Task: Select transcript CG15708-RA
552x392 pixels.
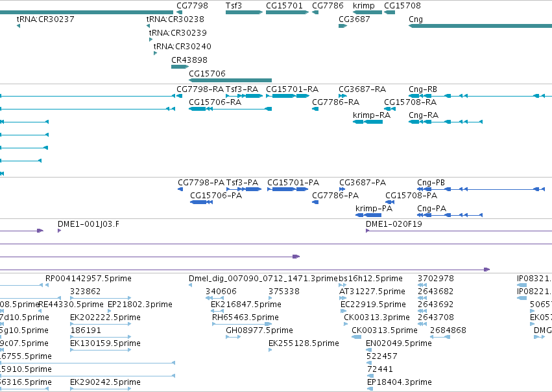Action: pos(410,102)
